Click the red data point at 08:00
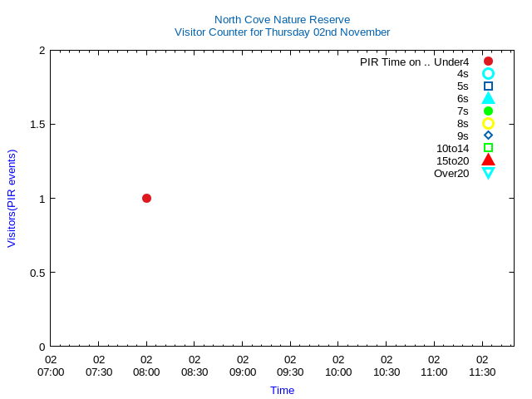 [146, 198]
